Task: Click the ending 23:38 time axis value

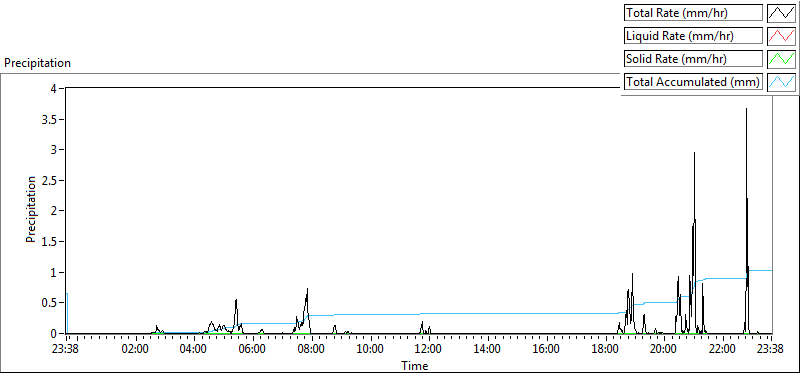Action: tap(771, 350)
